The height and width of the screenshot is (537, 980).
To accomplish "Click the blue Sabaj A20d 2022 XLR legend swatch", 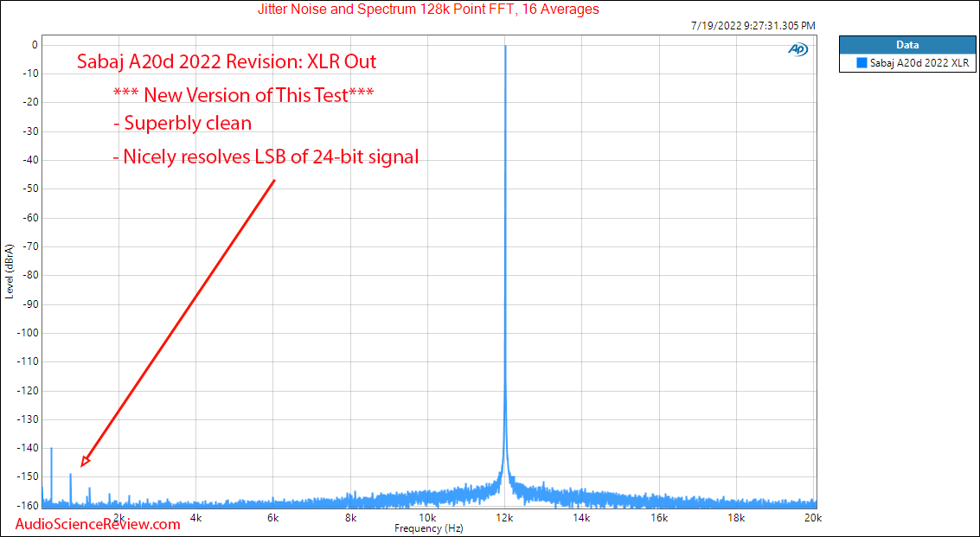I will (x=862, y=62).
